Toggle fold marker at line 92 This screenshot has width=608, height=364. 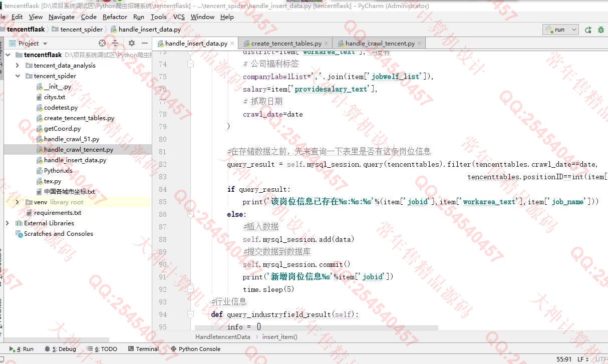(x=190, y=289)
